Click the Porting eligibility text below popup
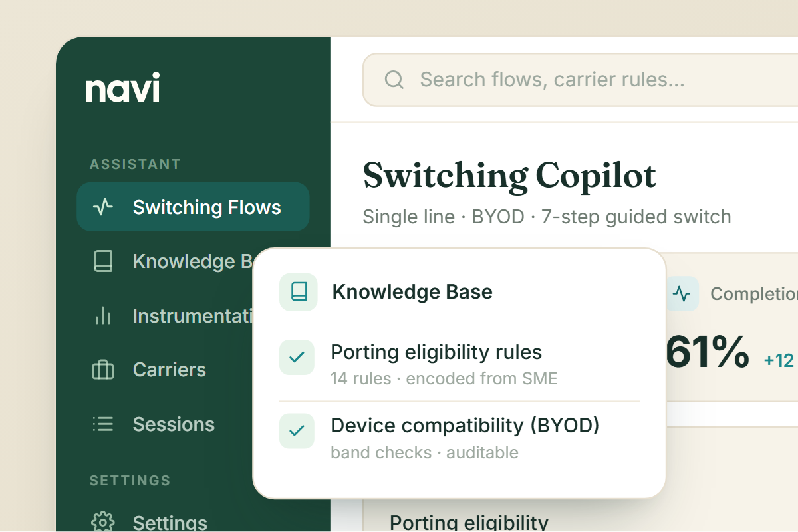The width and height of the screenshot is (798, 532). click(469, 522)
